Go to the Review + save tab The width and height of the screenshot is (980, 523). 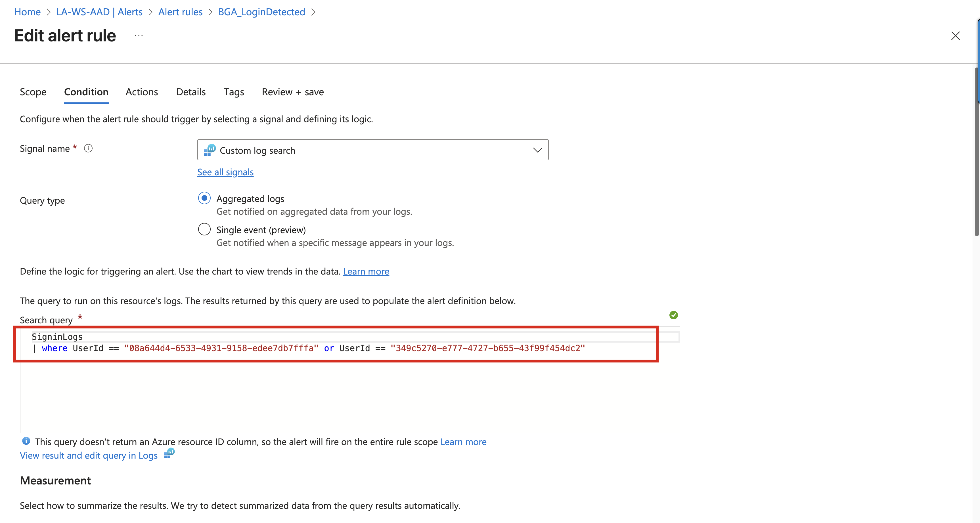[293, 92]
